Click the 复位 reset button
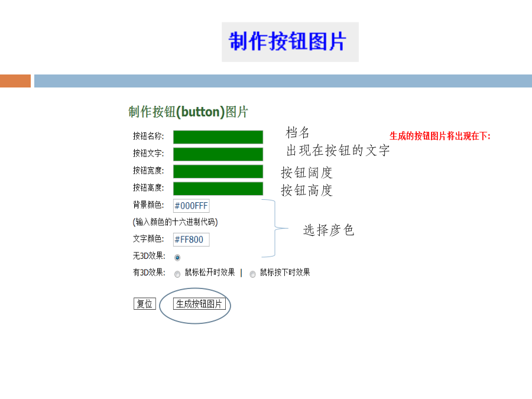 [145, 304]
